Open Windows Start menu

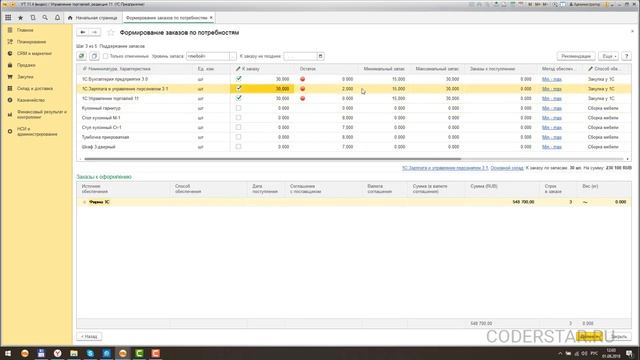coord(8,353)
